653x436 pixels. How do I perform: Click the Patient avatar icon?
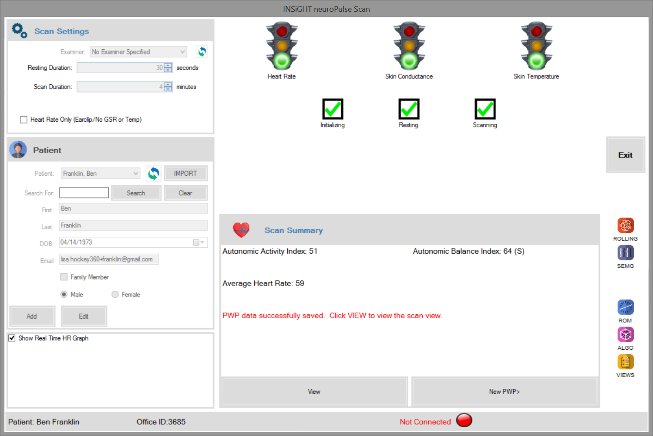click(x=18, y=149)
